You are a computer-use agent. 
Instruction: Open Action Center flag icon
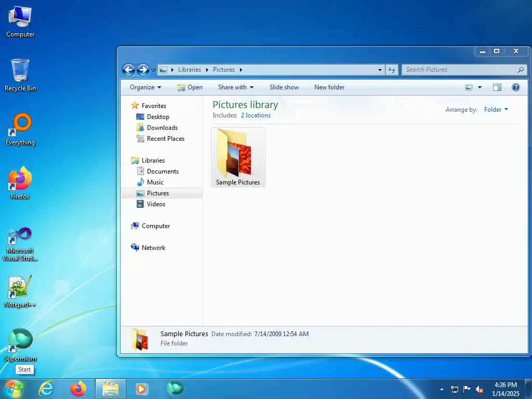click(467, 389)
